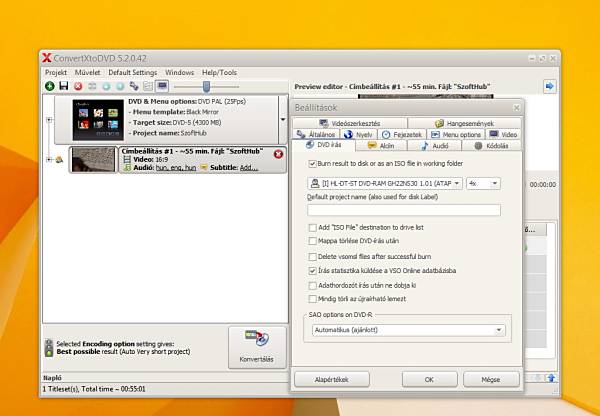Image resolution: width=600 pixels, height=416 pixels.
Task: Open settings via the gears toolbar icon
Action: pos(134,86)
